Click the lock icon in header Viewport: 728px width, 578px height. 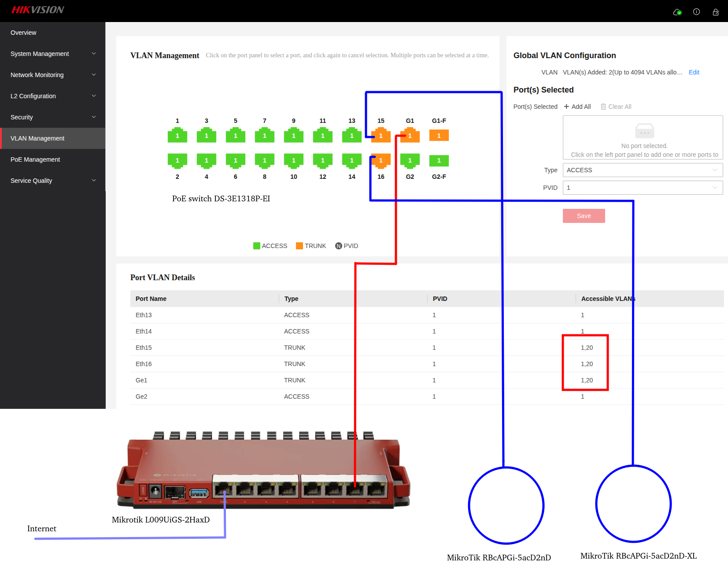click(716, 12)
